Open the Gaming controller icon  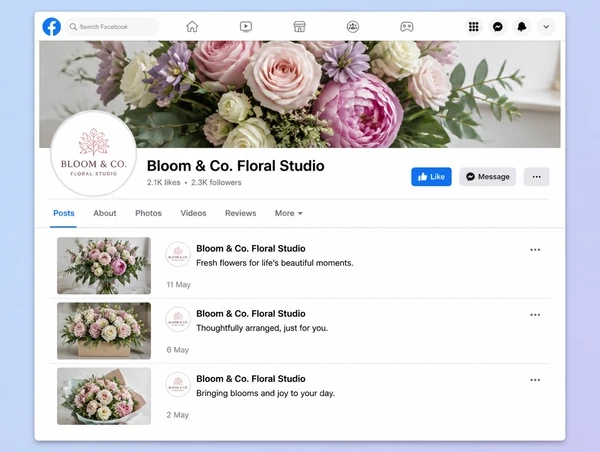(x=406, y=27)
